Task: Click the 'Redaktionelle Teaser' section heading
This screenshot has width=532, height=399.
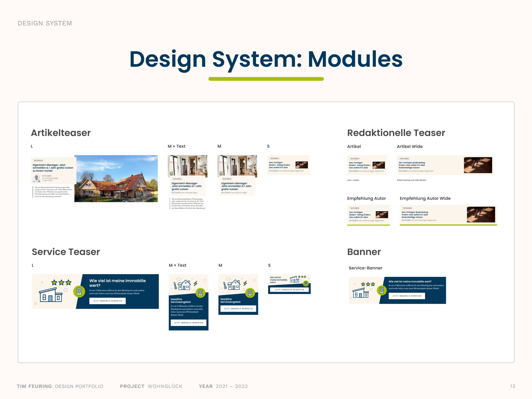Action: point(396,133)
